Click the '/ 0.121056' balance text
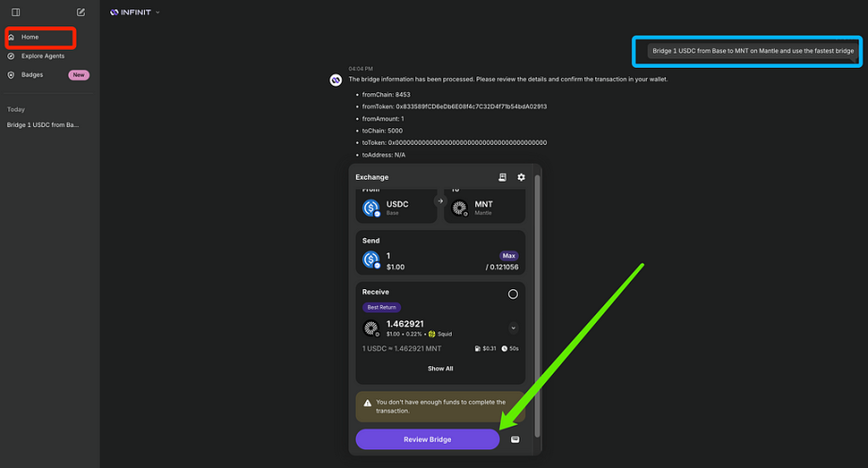Screen dimensions: 868x468 [x=502, y=266]
